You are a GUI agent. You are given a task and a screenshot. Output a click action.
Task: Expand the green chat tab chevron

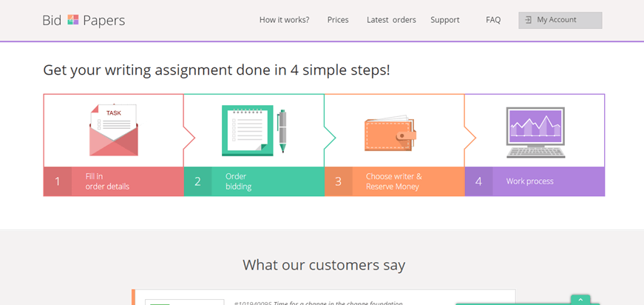click(580, 300)
